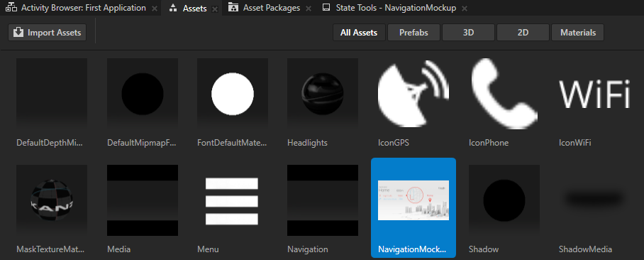Click the FontDefaultMate... label text

232,143
